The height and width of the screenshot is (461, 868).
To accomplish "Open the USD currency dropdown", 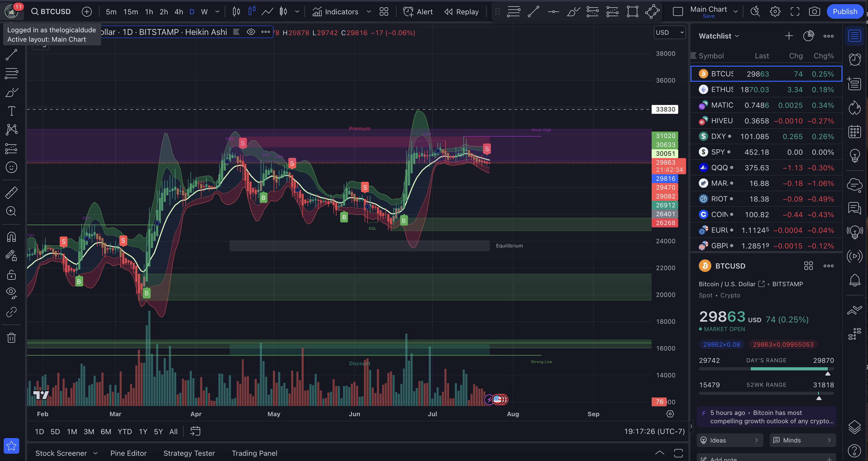I will tap(669, 32).
